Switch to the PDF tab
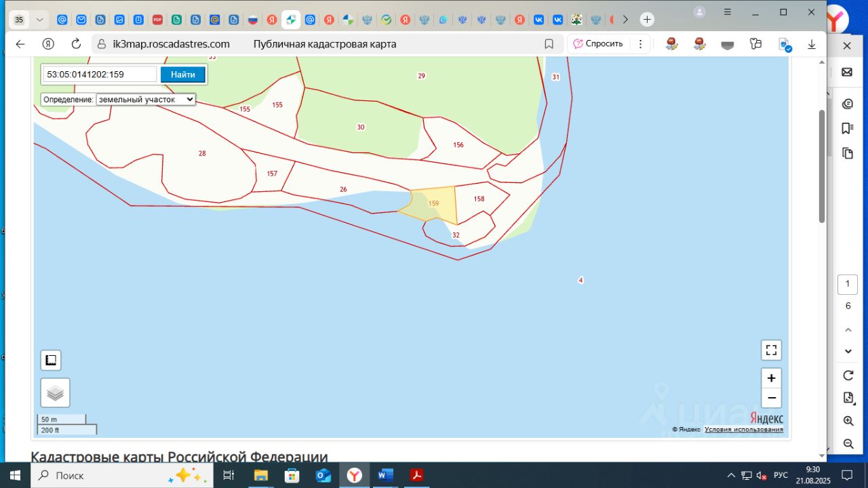The height and width of the screenshot is (488, 868). click(x=157, y=20)
